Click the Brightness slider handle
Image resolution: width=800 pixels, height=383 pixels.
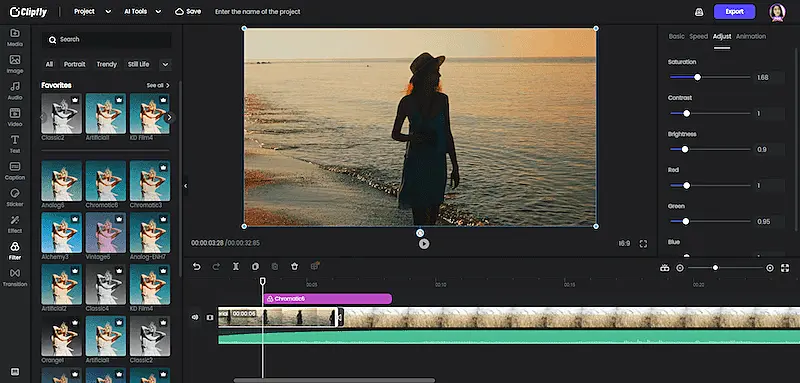[685, 149]
